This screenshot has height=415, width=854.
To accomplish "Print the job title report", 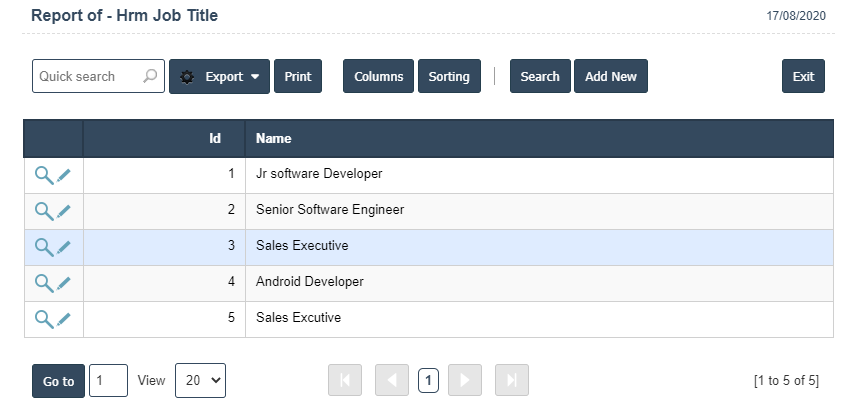I will [298, 76].
